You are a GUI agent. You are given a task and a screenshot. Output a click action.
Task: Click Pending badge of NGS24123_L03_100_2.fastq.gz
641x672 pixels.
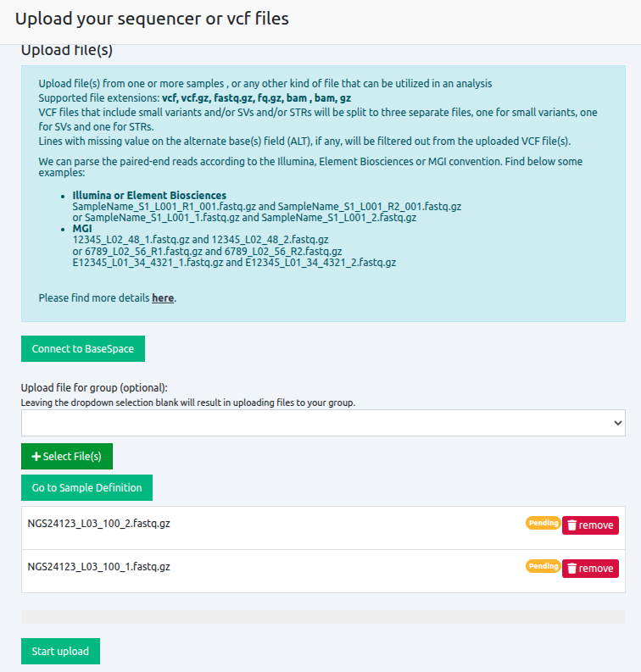pos(543,523)
